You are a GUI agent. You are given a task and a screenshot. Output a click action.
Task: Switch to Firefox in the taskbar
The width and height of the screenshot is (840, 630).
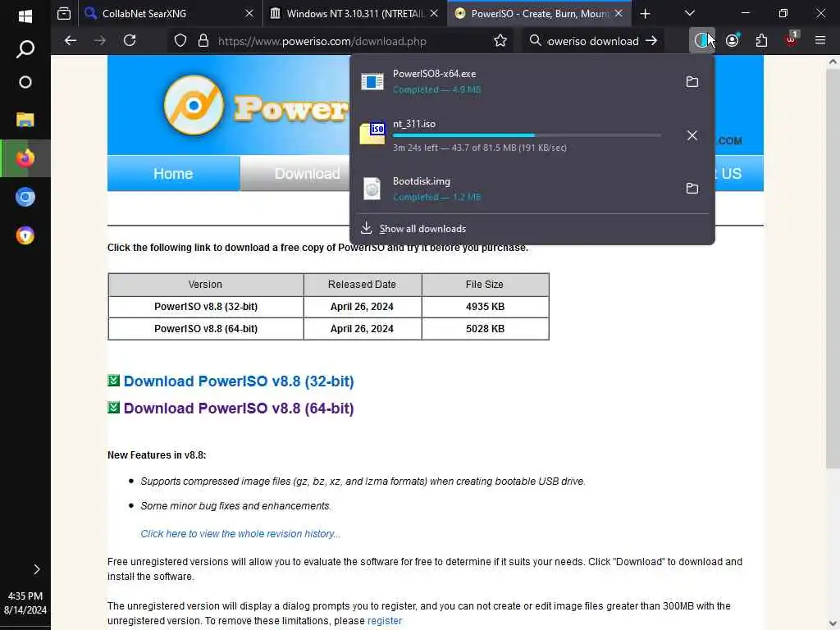point(25,158)
